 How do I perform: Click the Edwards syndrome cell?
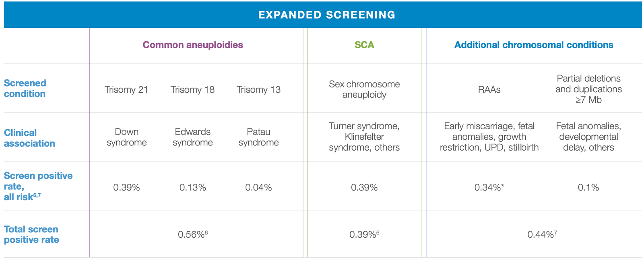coord(192,137)
